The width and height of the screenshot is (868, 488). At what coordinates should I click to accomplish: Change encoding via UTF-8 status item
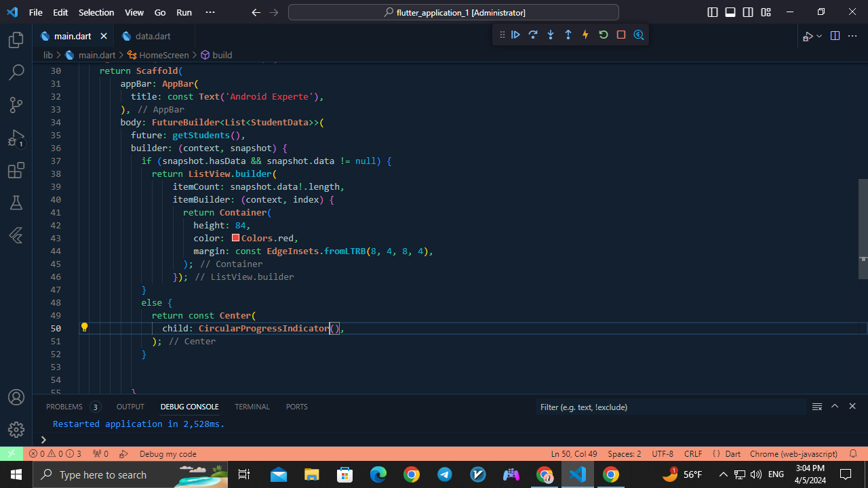click(x=663, y=453)
